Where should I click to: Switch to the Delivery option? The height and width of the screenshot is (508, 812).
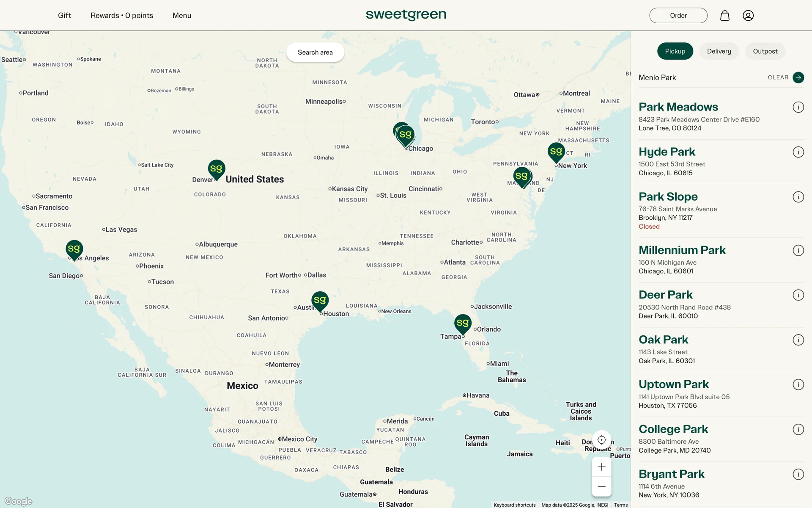[x=719, y=51]
